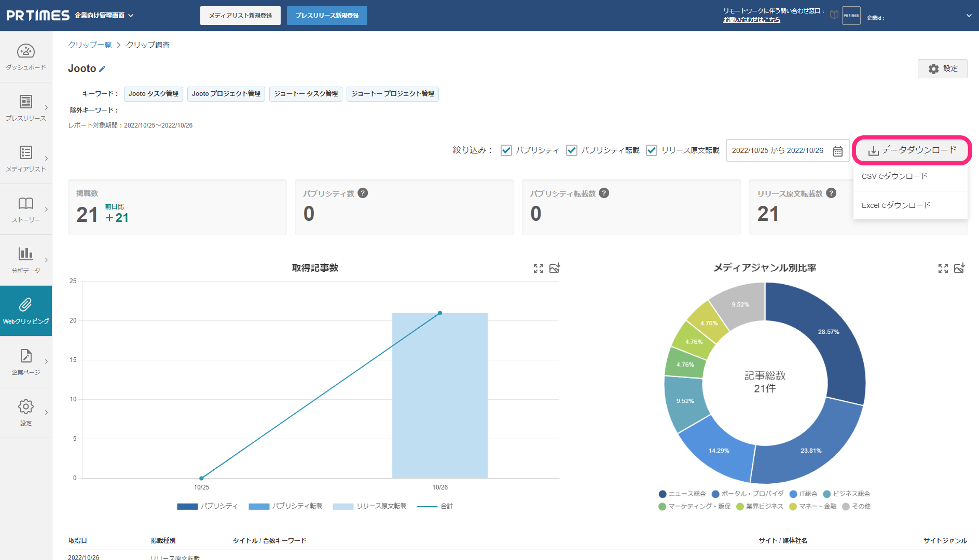The image size is (979, 560).
Task: Click the pencil icon next to Jooto
Action: tap(102, 69)
